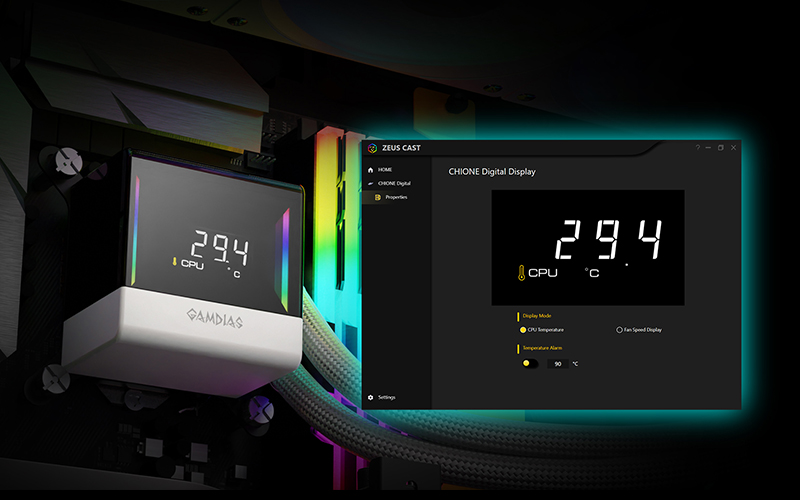Screen dimensions: 800x500
Task: Click the ZEUS CAST title text
Action: [401, 148]
